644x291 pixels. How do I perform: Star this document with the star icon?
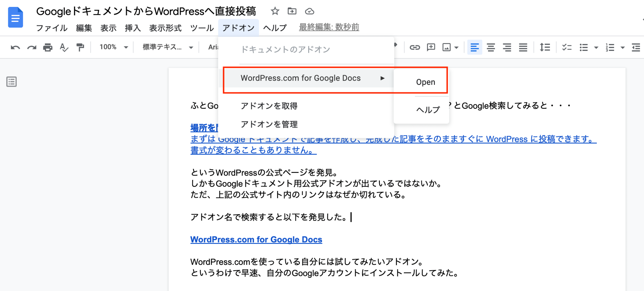pyautogui.click(x=275, y=11)
